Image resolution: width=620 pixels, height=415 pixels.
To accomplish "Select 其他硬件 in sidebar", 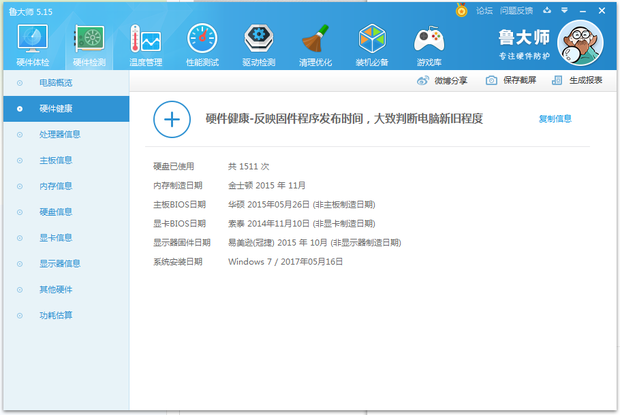I will point(66,290).
